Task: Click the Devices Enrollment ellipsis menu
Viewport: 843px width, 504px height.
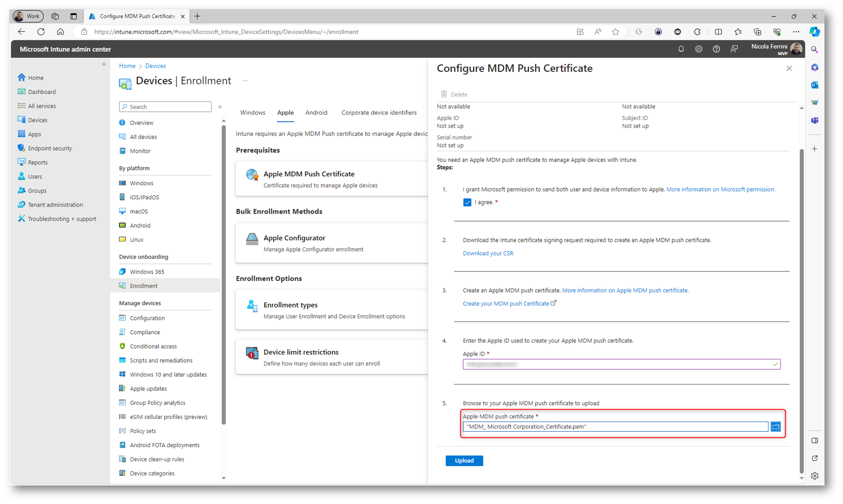Action: pos(245,81)
